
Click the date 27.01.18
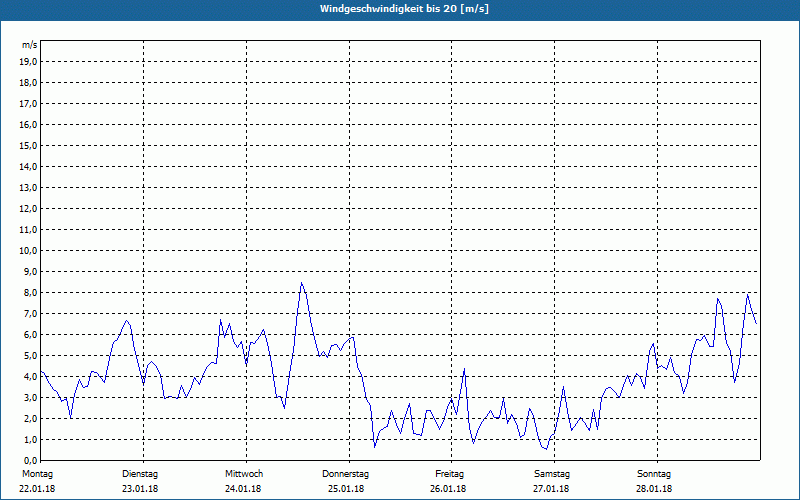tap(551, 489)
